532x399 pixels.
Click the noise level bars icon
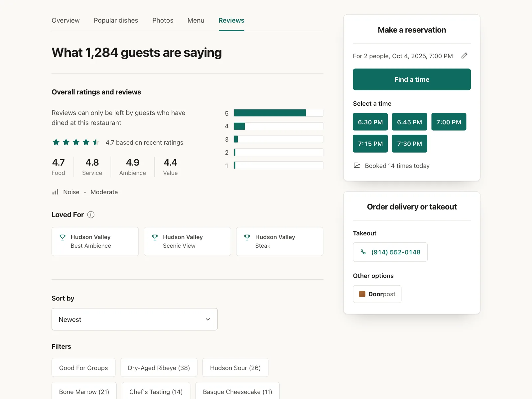(x=55, y=192)
